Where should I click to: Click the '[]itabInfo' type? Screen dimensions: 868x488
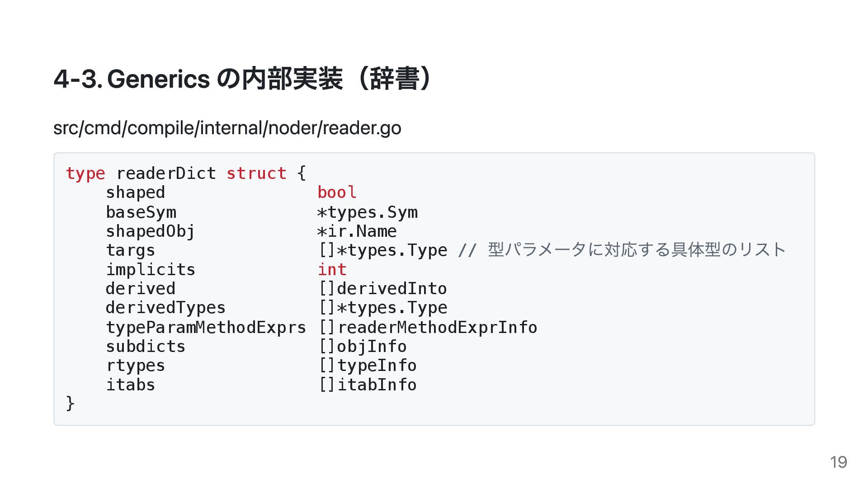(368, 385)
